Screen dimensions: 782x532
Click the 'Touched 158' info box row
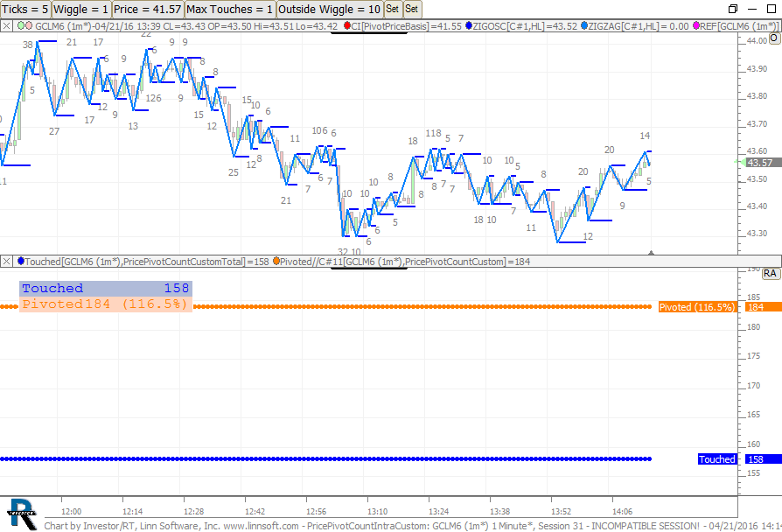point(106,289)
